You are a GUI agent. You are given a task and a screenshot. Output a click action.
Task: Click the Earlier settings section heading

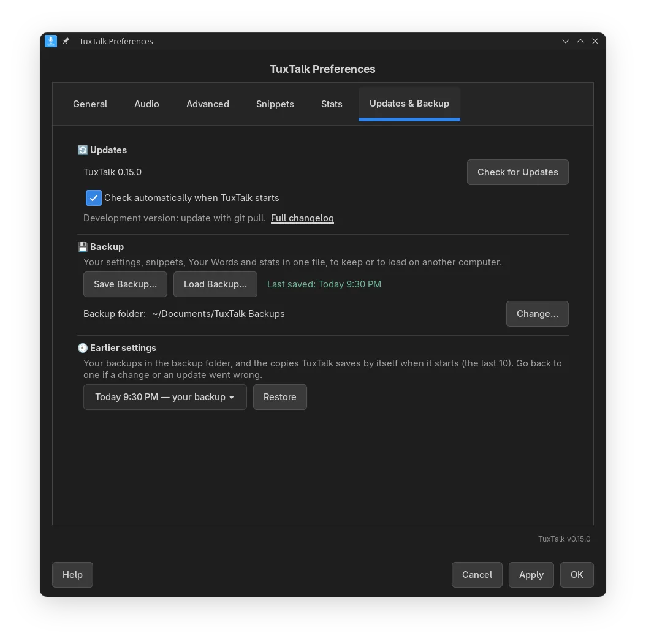click(123, 348)
